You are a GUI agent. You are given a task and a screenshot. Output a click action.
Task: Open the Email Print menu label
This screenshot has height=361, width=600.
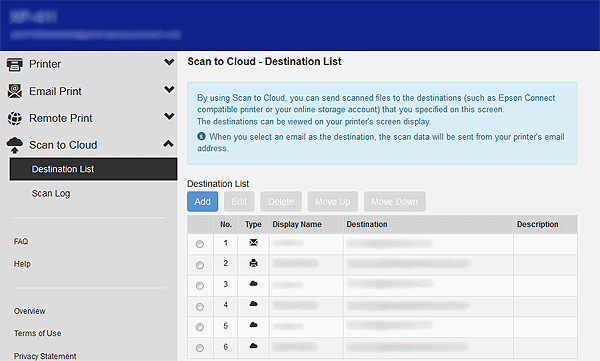55,91
